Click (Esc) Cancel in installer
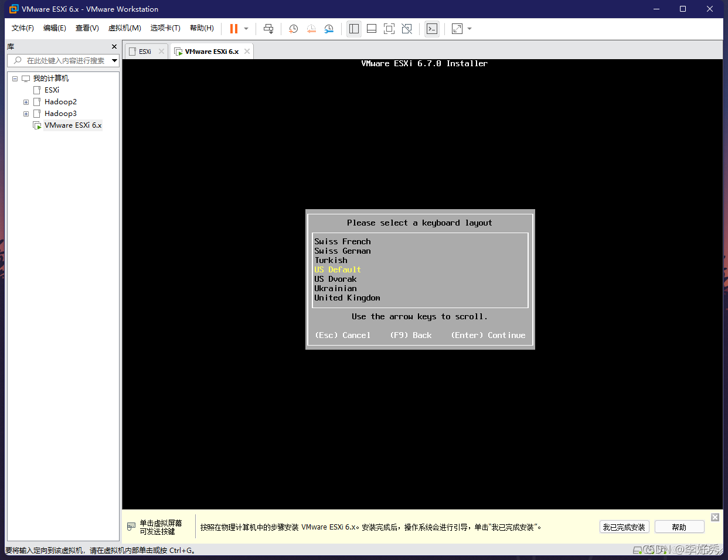The width and height of the screenshot is (728, 560). click(x=343, y=335)
